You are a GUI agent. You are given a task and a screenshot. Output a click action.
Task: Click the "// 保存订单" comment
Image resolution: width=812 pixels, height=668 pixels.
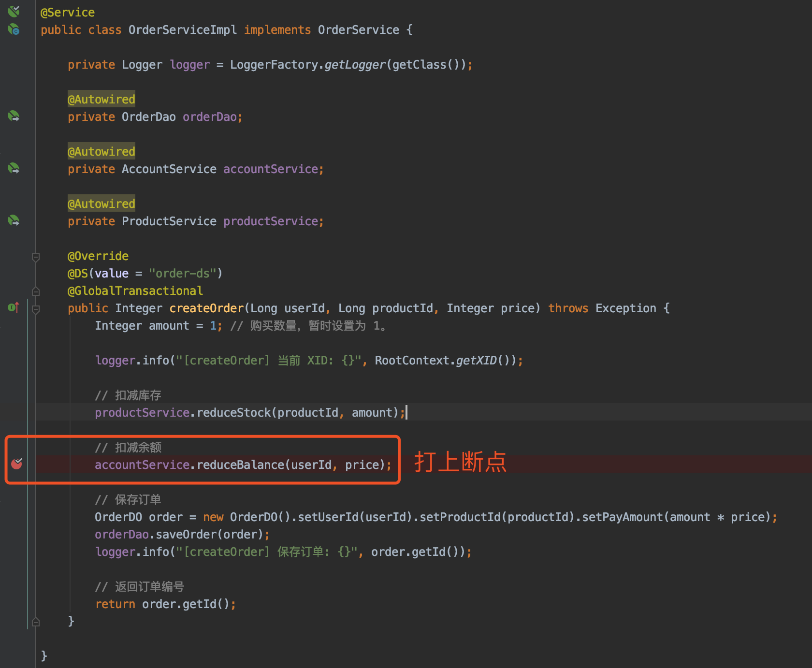(x=128, y=499)
